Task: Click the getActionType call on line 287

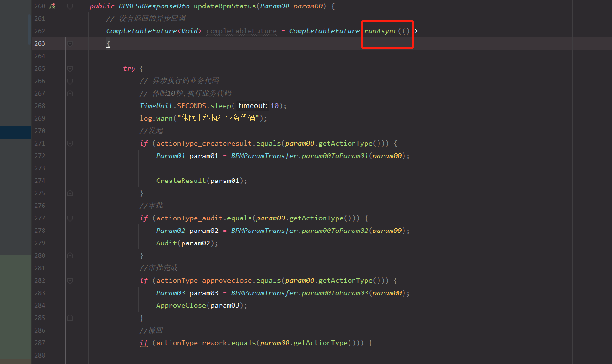Action: coord(323,343)
